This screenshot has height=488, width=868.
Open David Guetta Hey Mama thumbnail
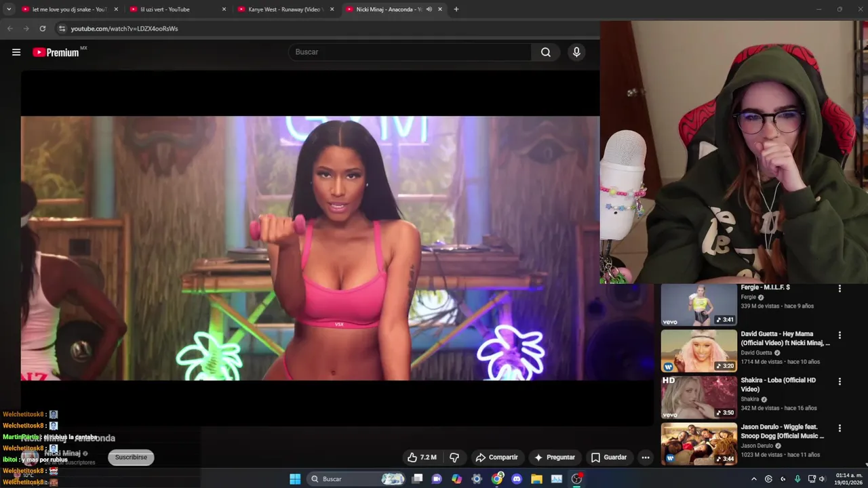(x=698, y=351)
